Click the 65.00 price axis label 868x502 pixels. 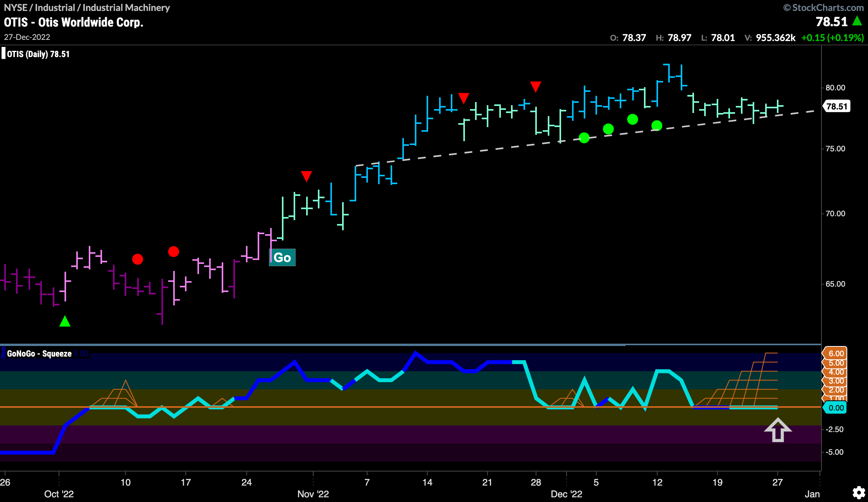[836, 284]
